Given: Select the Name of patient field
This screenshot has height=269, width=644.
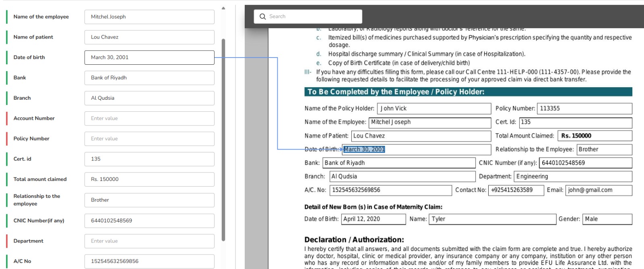Looking at the screenshot, I should pyautogui.click(x=149, y=37).
